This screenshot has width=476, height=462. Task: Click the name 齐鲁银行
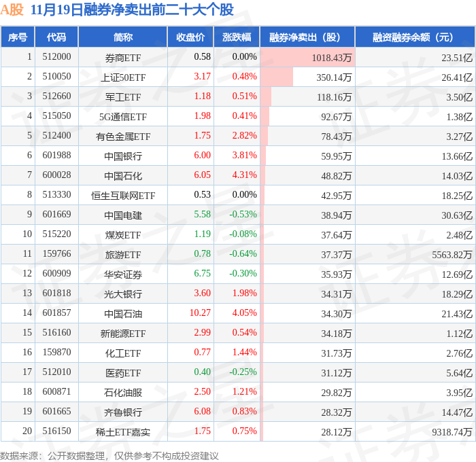coord(123,412)
